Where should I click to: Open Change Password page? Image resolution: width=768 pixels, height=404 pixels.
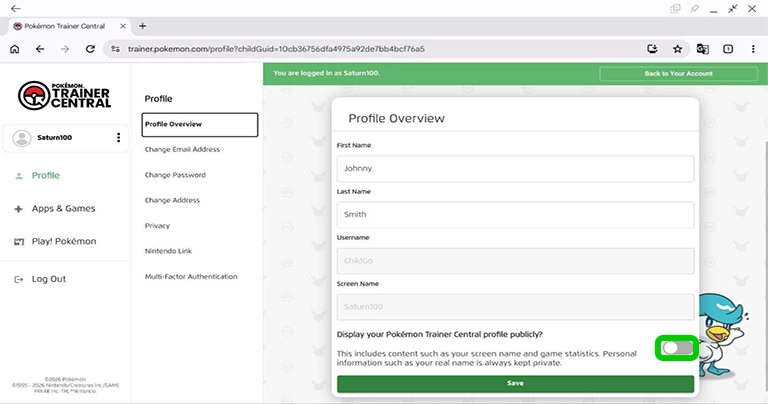click(175, 175)
